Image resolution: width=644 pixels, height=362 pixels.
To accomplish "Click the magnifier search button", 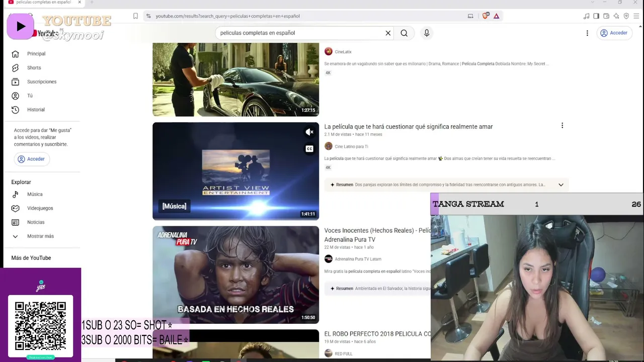I will click(x=404, y=33).
